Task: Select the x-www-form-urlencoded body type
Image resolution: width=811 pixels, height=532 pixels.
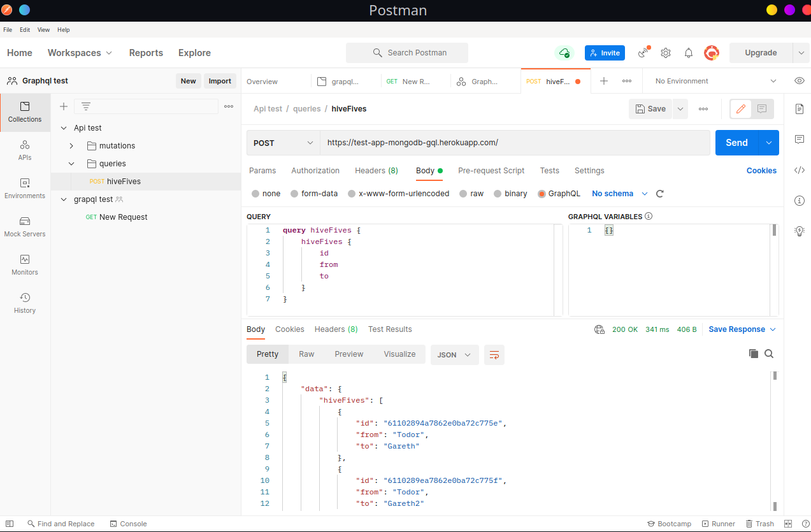Action: pos(352,194)
